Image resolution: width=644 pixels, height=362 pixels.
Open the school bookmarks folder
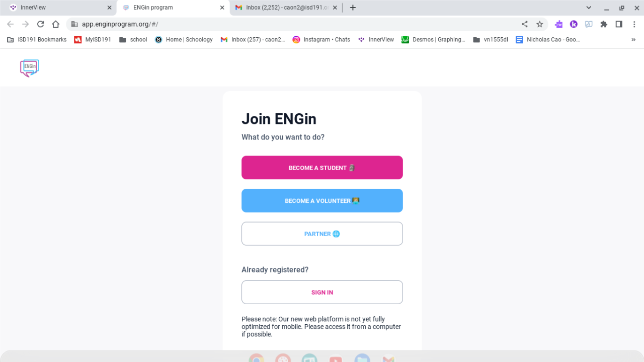point(133,39)
